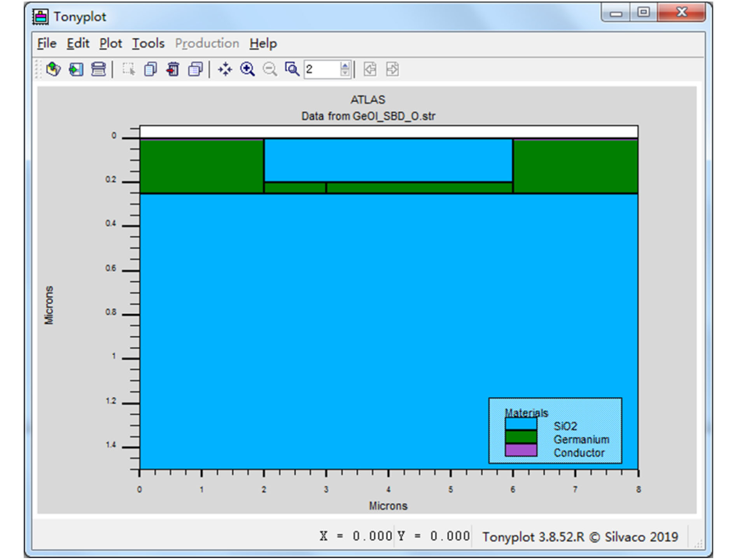Open the Edit menu

click(78, 43)
